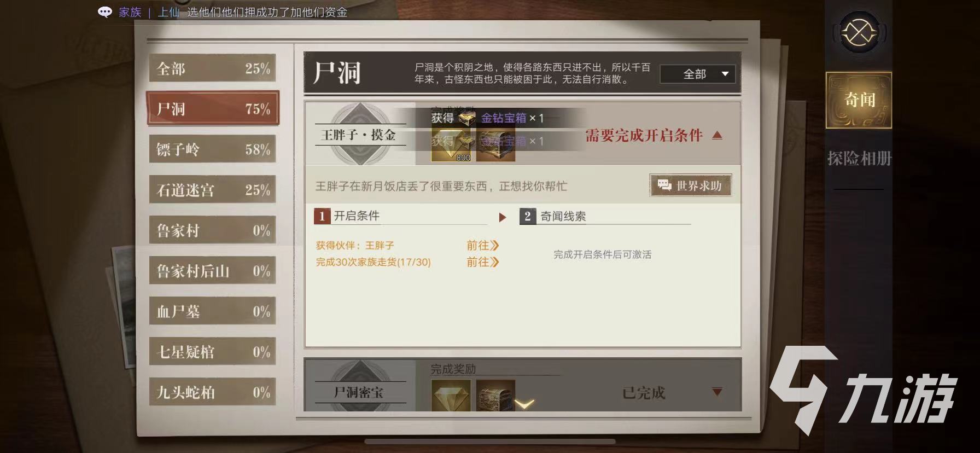Click the treasure chest reward icon
Screen dimensions: 980x453
[495, 144]
